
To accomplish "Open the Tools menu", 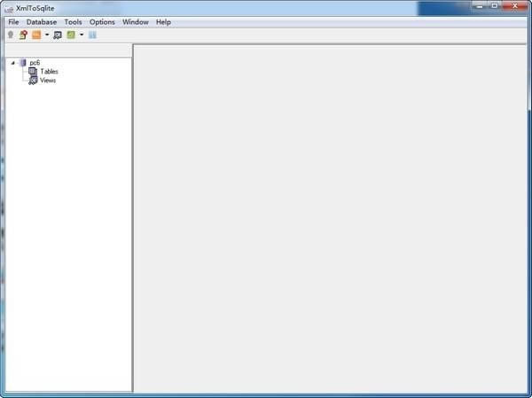I will point(73,22).
